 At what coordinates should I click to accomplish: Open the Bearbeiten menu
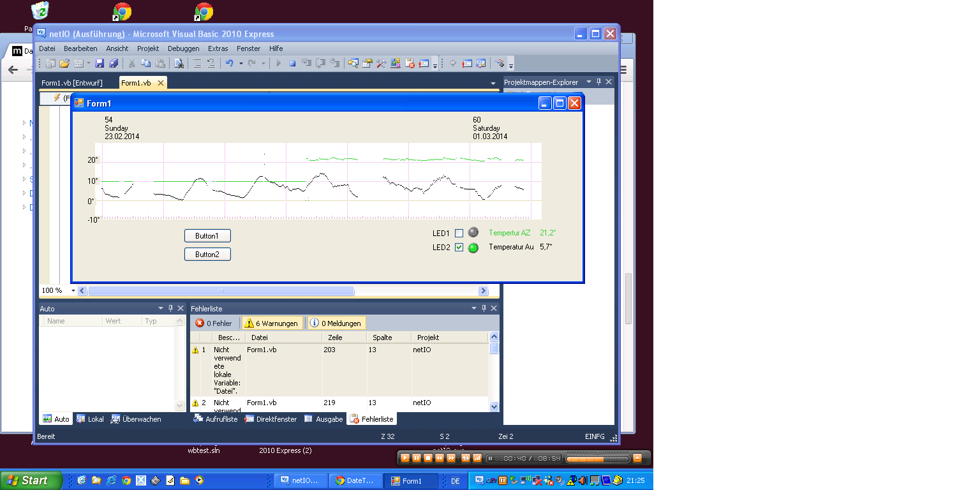[x=80, y=48]
